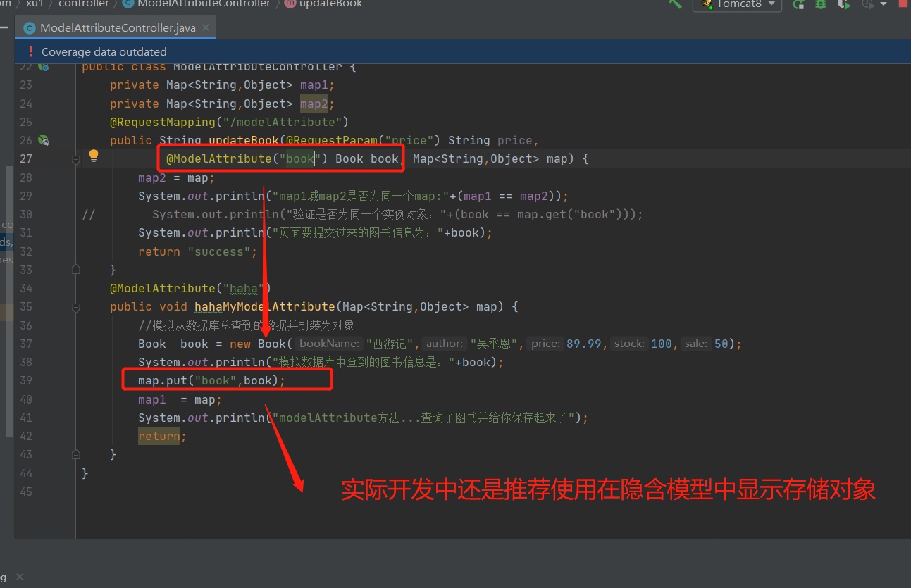Click the @RequestMapping annotation

pos(162,122)
